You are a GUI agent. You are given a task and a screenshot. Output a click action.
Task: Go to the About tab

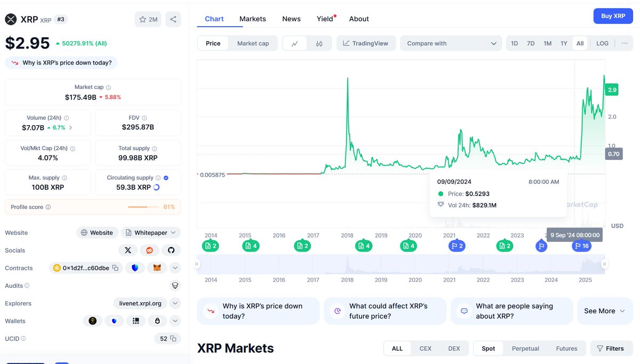pyautogui.click(x=359, y=19)
